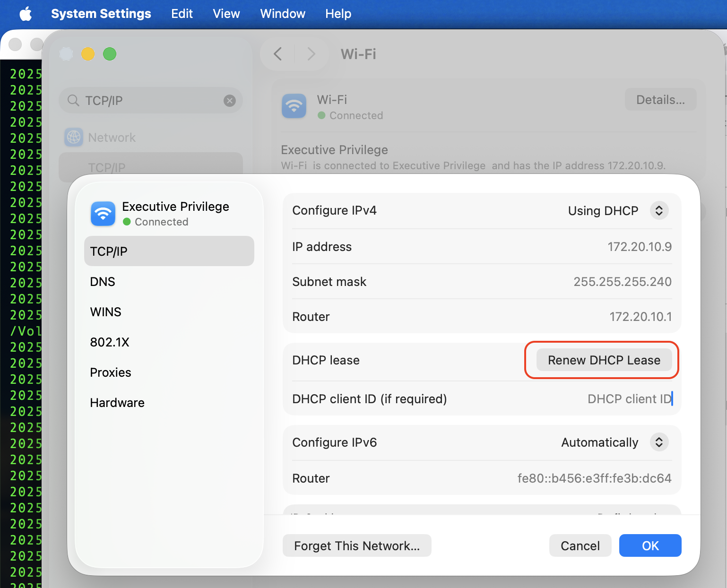The width and height of the screenshot is (727, 588).
Task: Confirm with the OK button
Action: coord(650,546)
